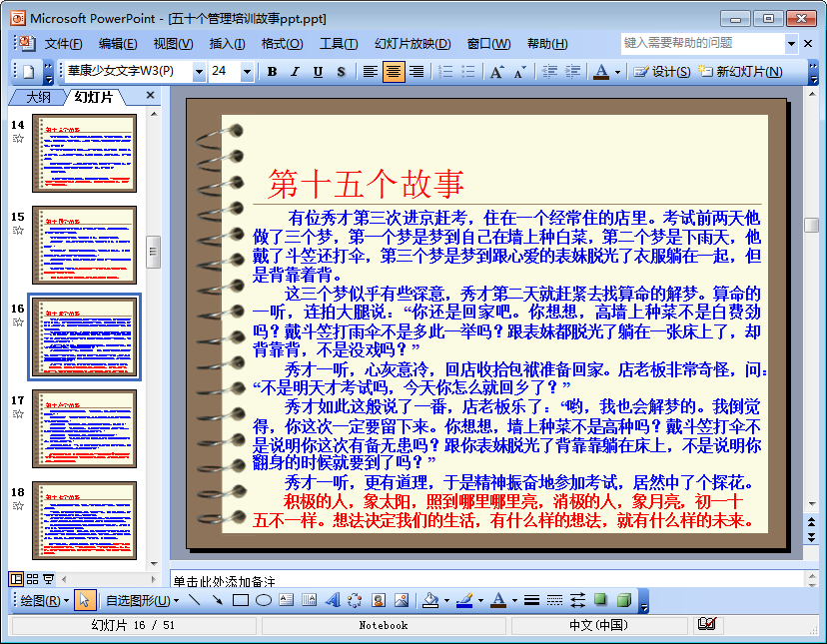
Task: Select slide 14 thumbnail
Action: point(84,153)
